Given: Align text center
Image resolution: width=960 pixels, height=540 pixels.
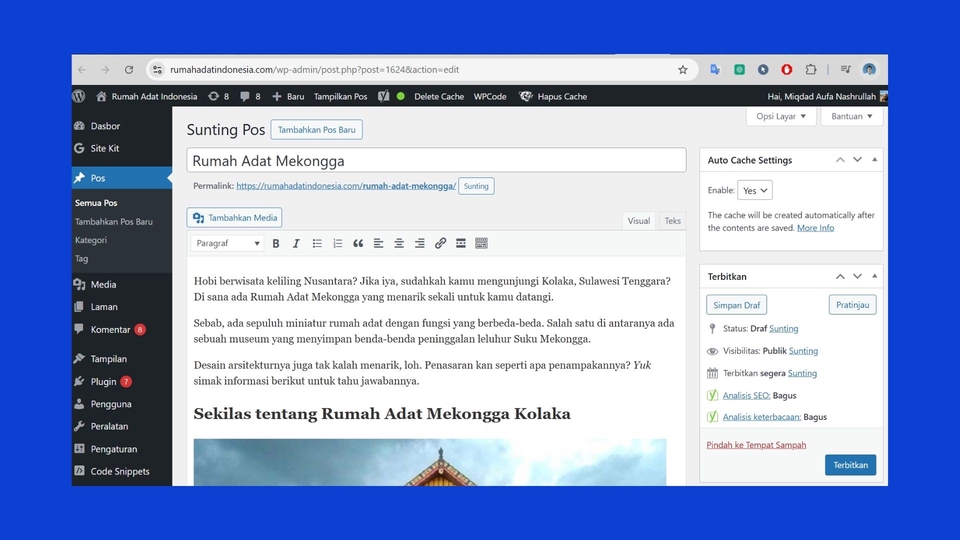Looking at the screenshot, I should tap(399, 243).
